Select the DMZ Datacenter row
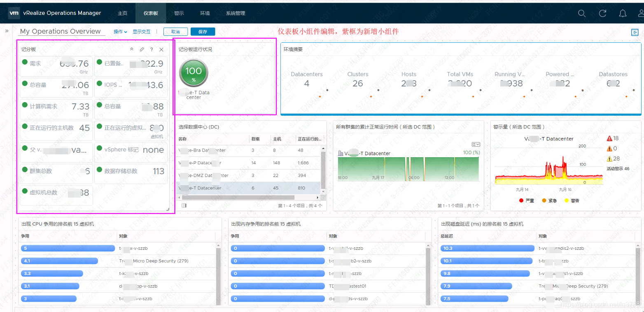This screenshot has height=312, width=644. pos(248,175)
